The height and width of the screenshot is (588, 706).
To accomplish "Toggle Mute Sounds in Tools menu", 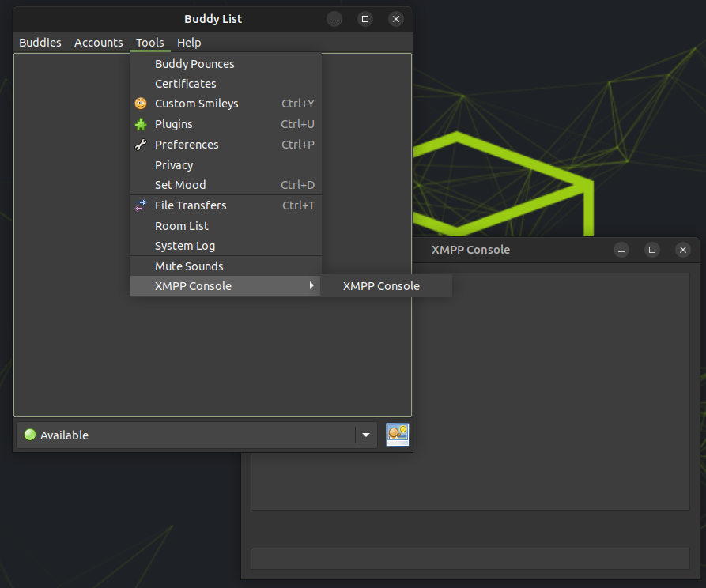I will coord(189,266).
